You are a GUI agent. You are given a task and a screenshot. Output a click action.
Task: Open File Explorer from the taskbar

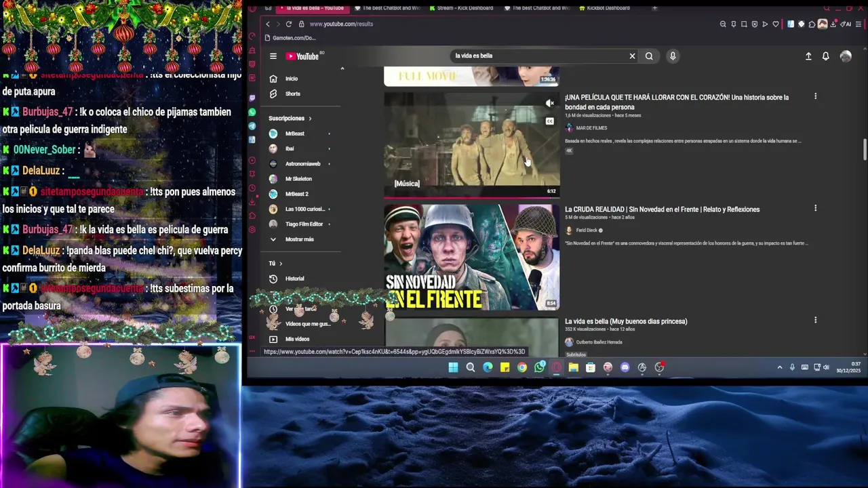[x=573, y=367]
